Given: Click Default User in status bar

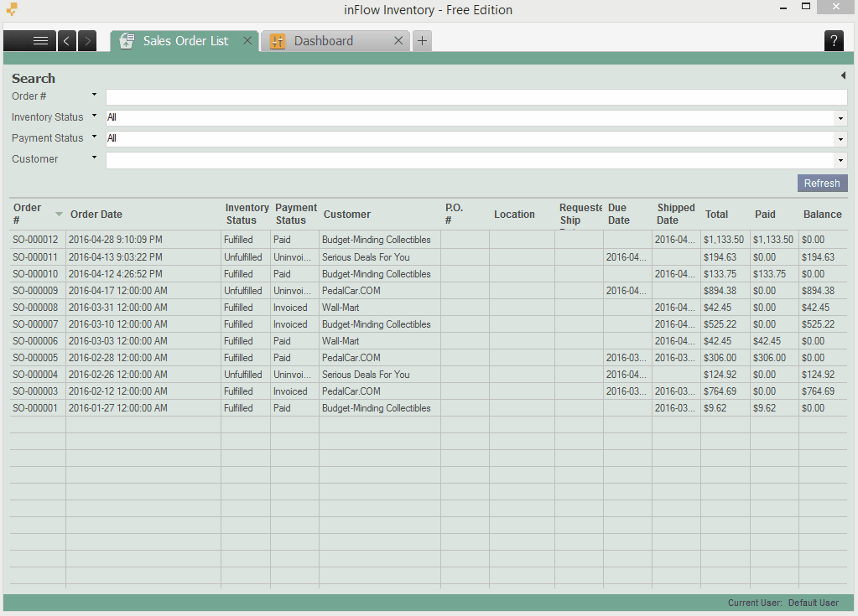Looking at the screenshot, I should click(x=814, y=603).
